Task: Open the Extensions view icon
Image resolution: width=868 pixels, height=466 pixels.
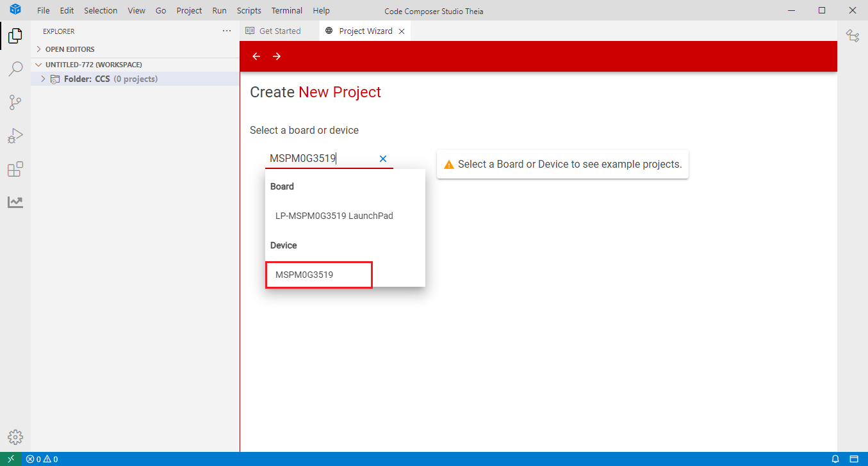Action: 15,170
